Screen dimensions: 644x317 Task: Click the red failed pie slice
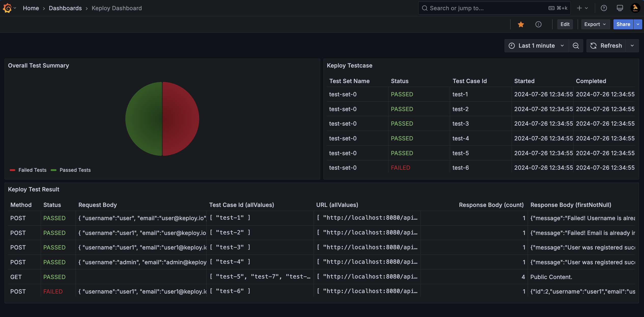(x=181, y=119)
